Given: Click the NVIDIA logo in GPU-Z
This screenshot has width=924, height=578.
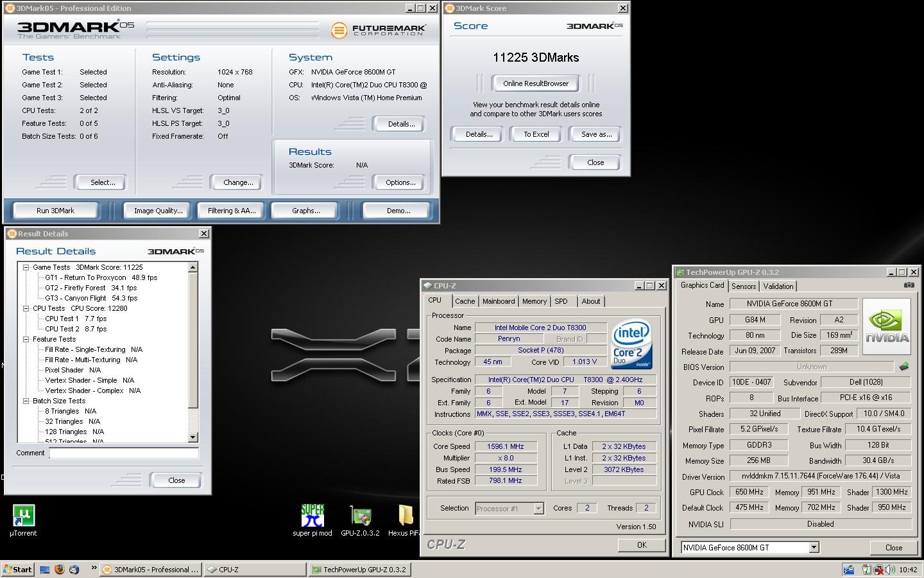Looking at the screenshot, I should point(887,327).
